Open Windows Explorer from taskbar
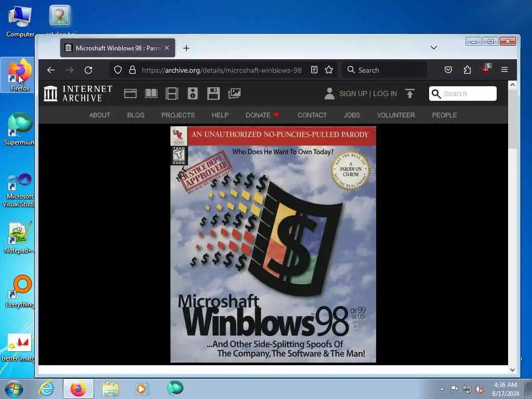The width and height of the screenshot is (532, 399). tap(111, 389)
